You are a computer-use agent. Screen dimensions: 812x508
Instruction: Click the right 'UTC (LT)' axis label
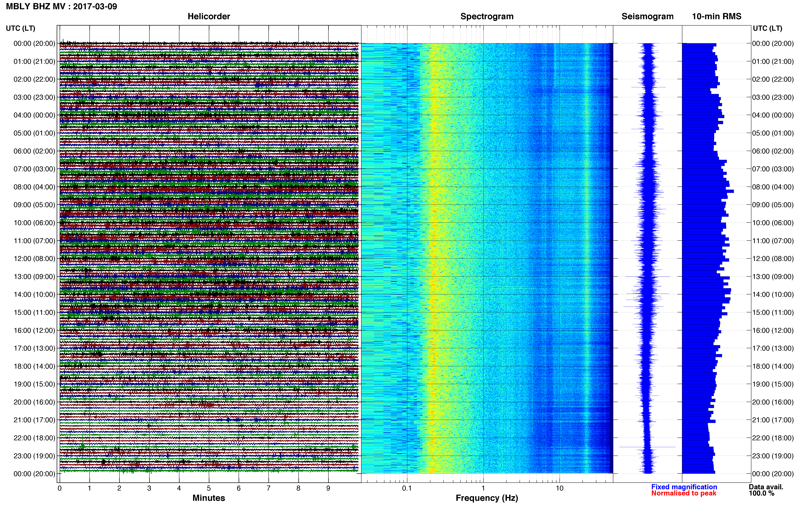(x=767, y=28)
